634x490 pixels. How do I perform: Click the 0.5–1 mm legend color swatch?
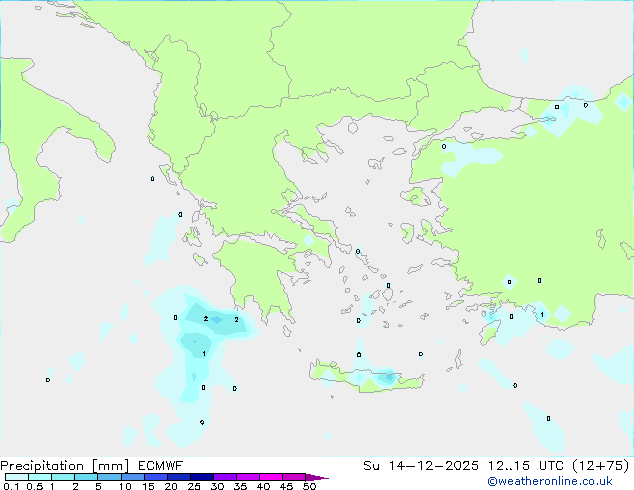[40, 477]
